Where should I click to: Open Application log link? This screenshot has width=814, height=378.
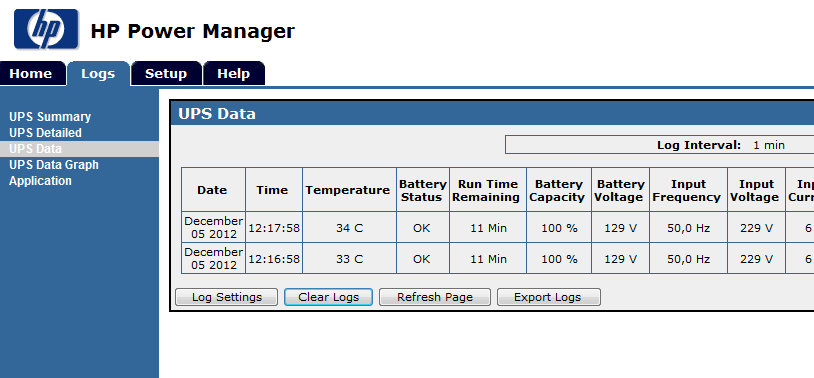pos(40,181)
